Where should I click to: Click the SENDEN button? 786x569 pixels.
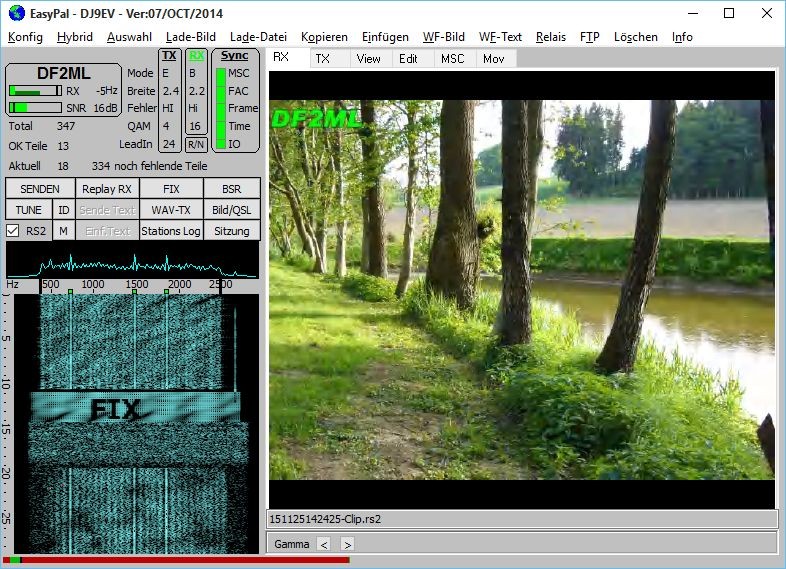40,189
